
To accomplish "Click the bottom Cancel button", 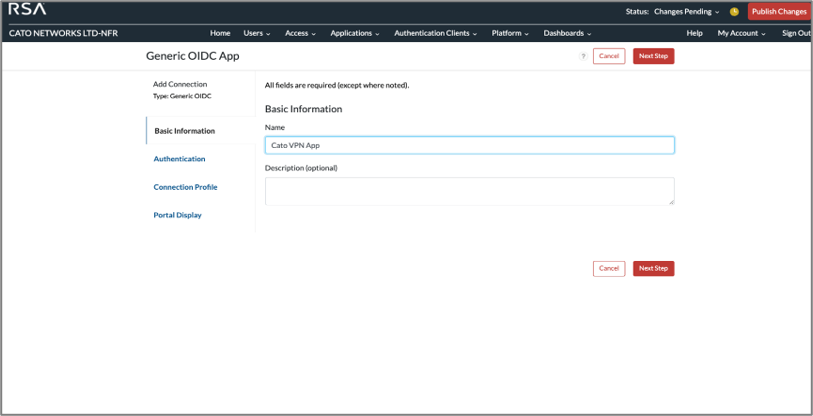I will pyautogui.click(x=609, y=268).
